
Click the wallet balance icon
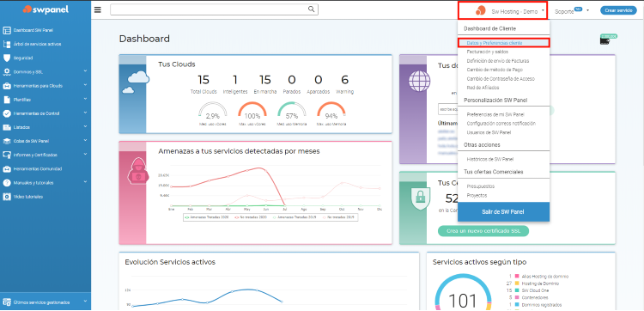pyautogui.click(x=605, y=40)
